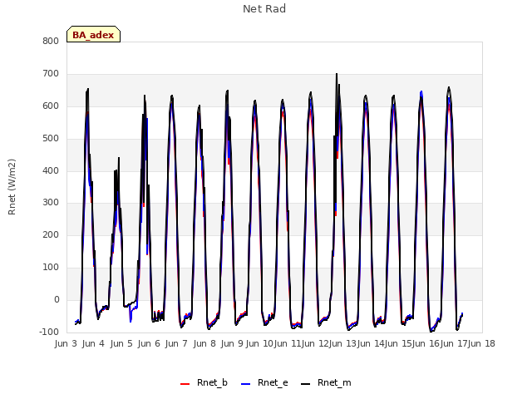This screenshot has height=399, width=532.
Task: Click the Jun 16 x-axis label
Action: pyautogui.click(x=426, y=343)
